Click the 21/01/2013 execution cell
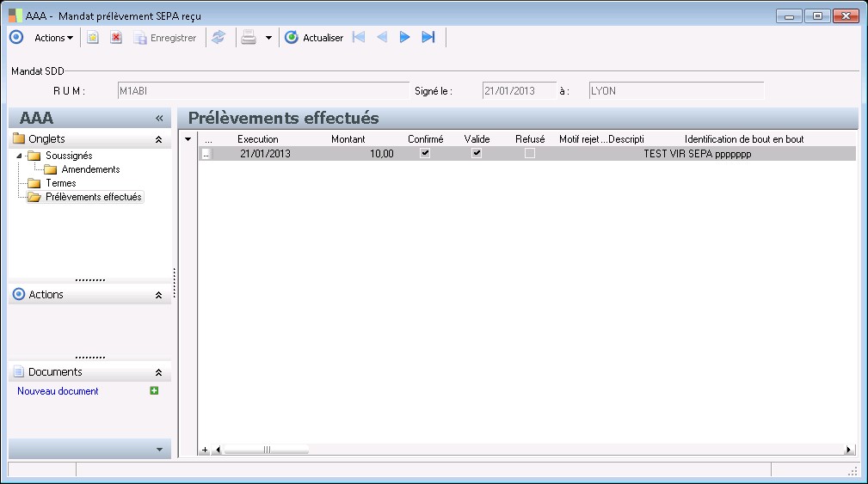Screen dimensions: 868x484 pyautogui.click(x=265, y=154)
